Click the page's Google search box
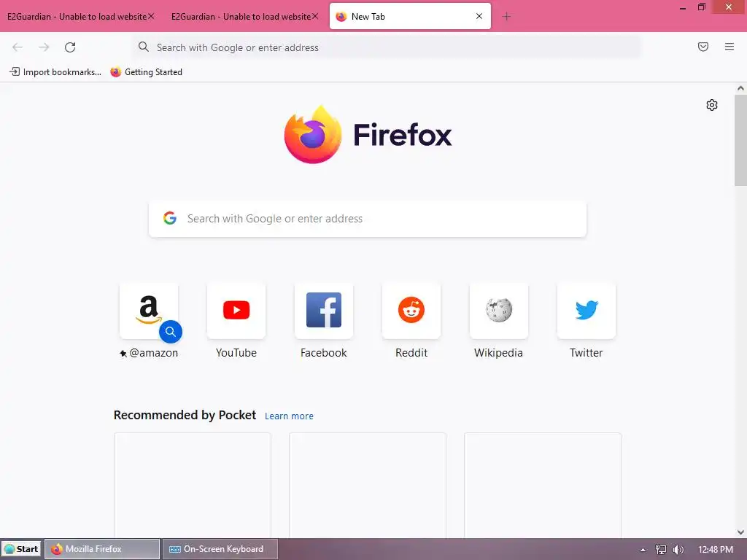The height and width of the screenshot is (560, 747). click(368, 219)
